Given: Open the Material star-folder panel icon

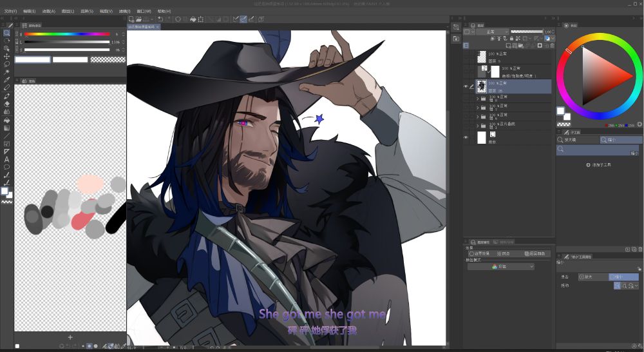Looking at the screenshot, I should [456, 39].
